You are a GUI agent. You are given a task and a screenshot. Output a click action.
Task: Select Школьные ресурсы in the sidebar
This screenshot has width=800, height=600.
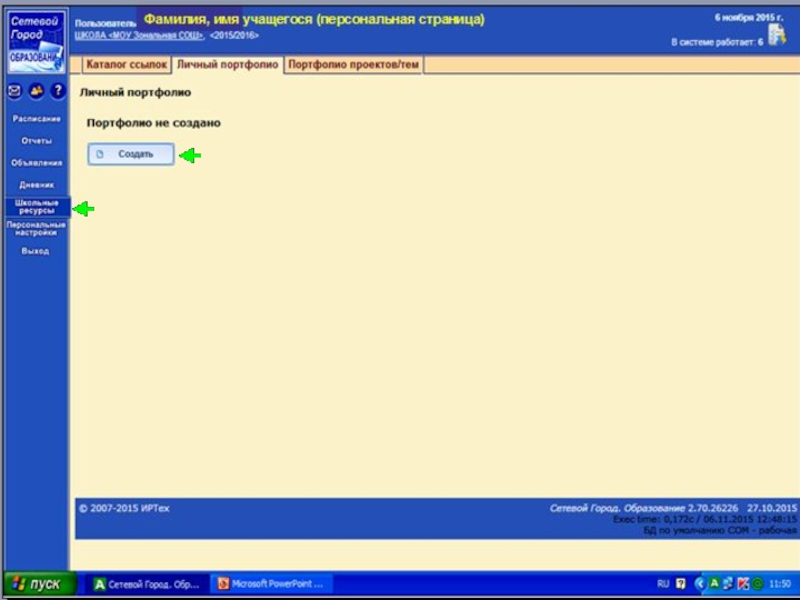pos(36,207)
